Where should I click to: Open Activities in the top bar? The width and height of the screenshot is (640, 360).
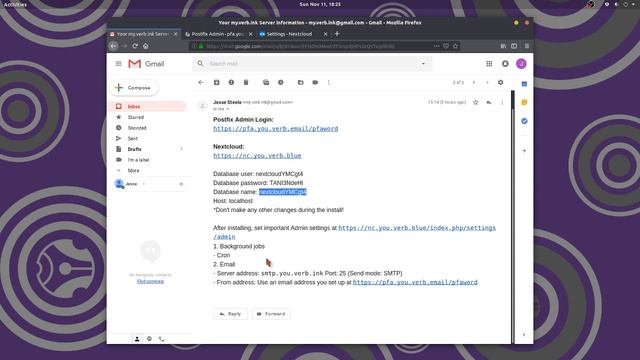(x=15, y=4)
